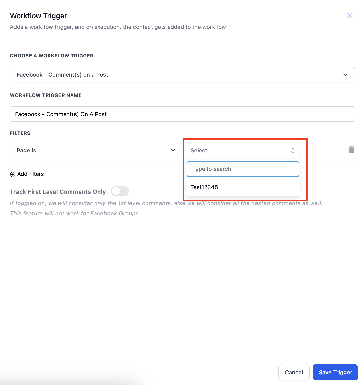363x385 pixels.
Task: Focus the Type to search field
Action: pyautogui.click(x=243, y=169)
